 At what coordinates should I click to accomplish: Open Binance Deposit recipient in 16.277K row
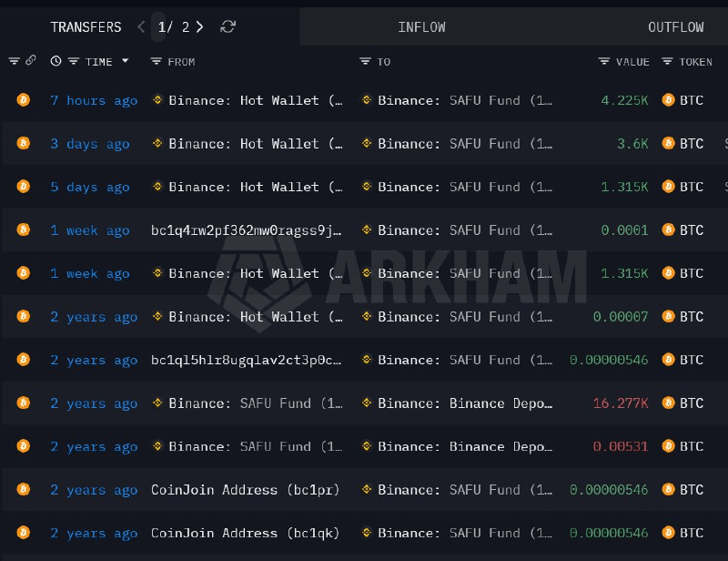[x=465, y=403]
